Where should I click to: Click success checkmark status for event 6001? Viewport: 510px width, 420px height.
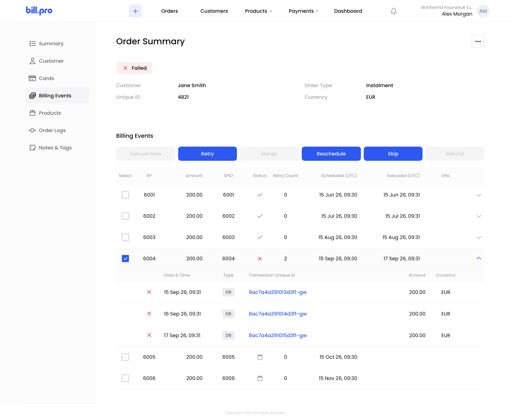(x=260, y=195)
